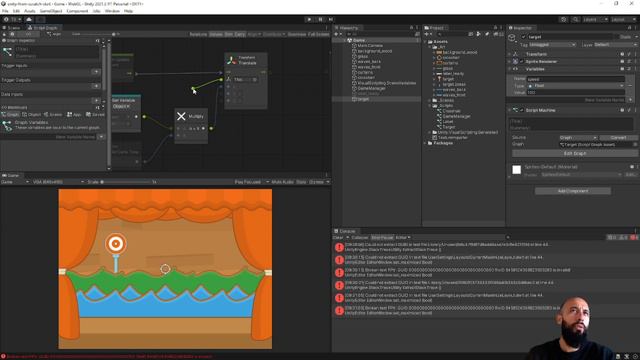This screenshot has height=360, width=640.
Task: Toggle the Sprite Renderer enabled checkbox
Action: (521, 62)
